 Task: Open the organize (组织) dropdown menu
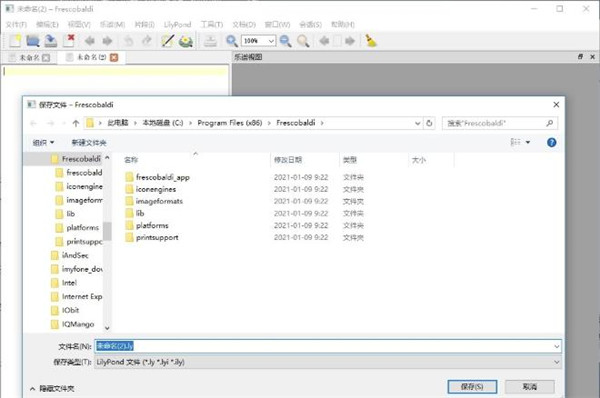pos(43,143)
